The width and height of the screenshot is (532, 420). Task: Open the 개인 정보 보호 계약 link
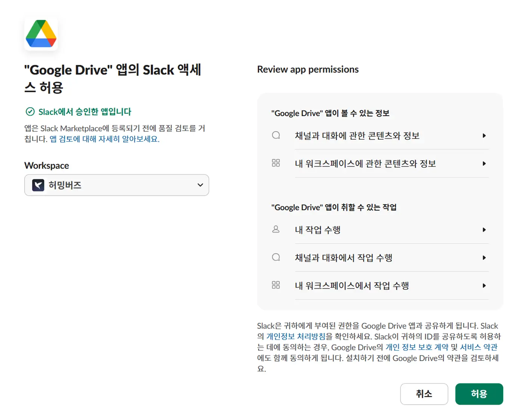coord(417,347)
